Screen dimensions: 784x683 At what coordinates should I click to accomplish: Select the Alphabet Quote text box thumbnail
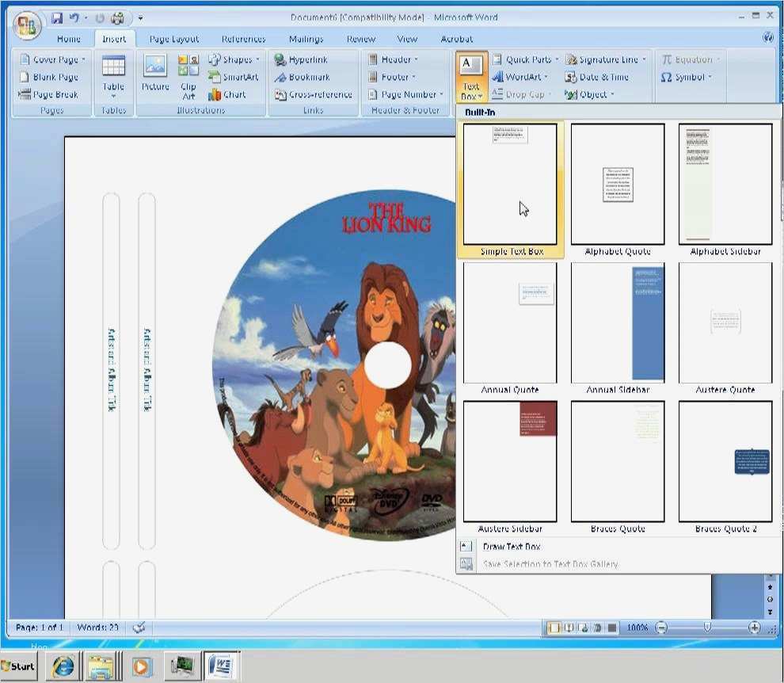617,184
